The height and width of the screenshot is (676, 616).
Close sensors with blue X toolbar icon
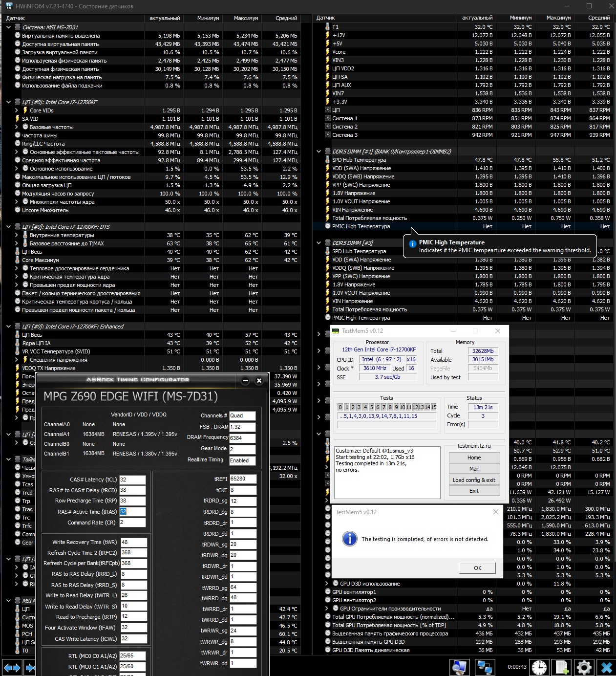point(606,667)
